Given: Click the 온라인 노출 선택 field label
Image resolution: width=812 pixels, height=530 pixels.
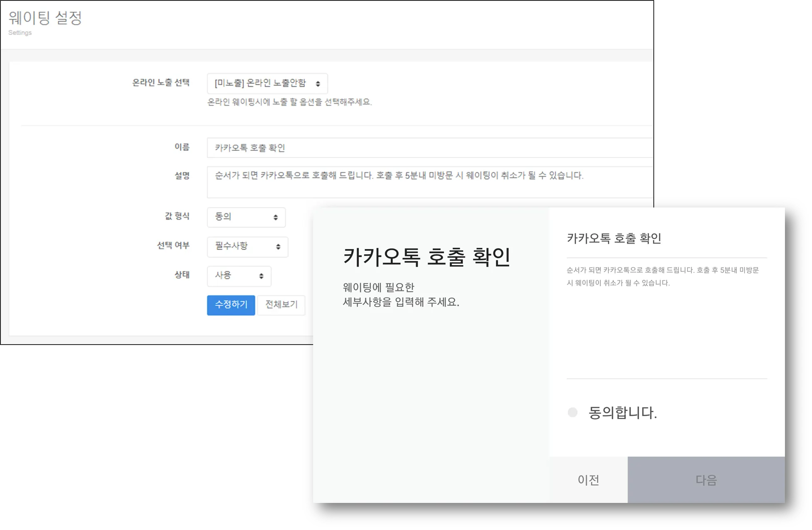Looking at the screenshot, I should pos(161,82).
